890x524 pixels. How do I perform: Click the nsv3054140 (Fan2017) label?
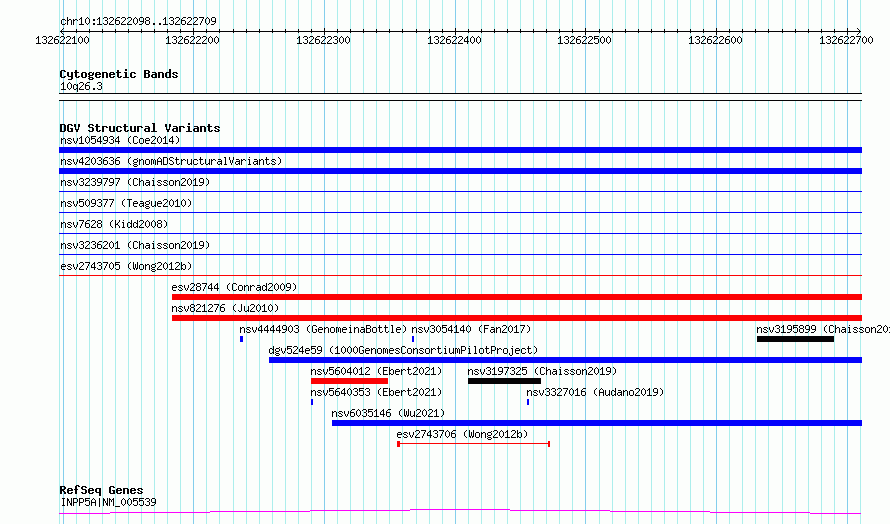471,329
